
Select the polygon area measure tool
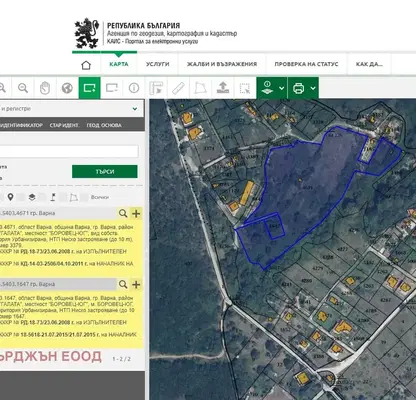coord(200,88)
